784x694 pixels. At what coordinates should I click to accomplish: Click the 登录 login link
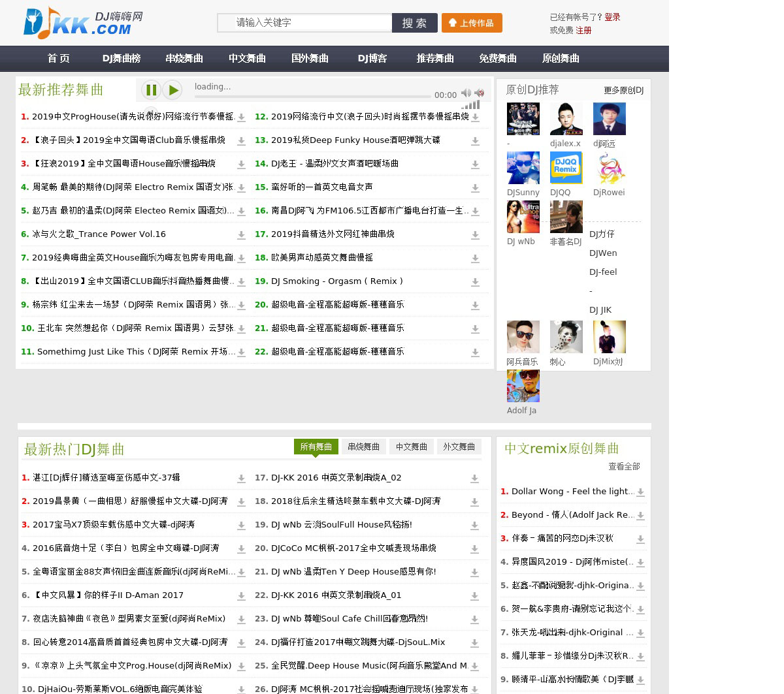[x=612, y=17]
